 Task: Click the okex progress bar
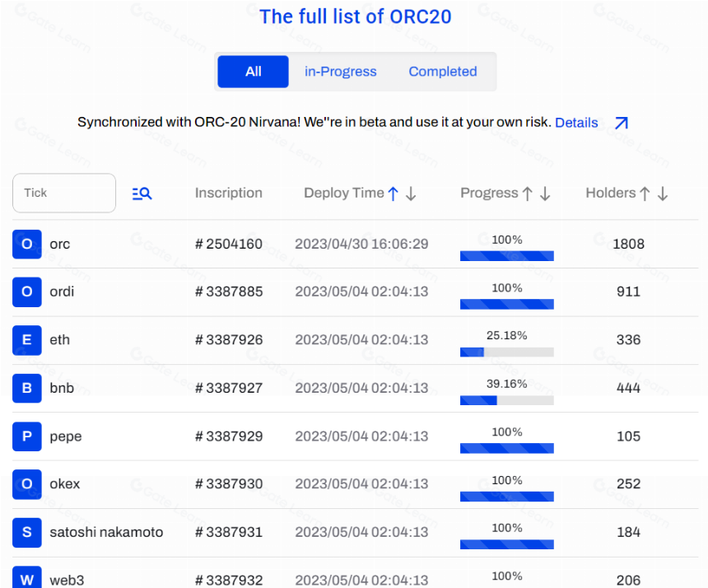point(507,497)
